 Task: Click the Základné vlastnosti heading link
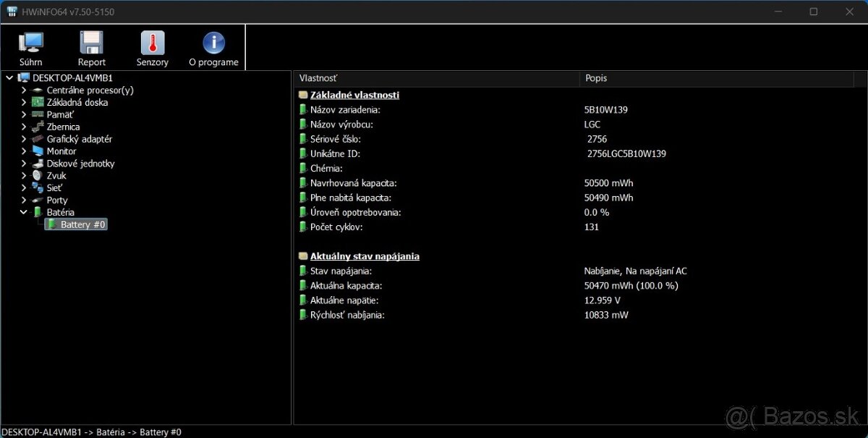pos(354,94)
